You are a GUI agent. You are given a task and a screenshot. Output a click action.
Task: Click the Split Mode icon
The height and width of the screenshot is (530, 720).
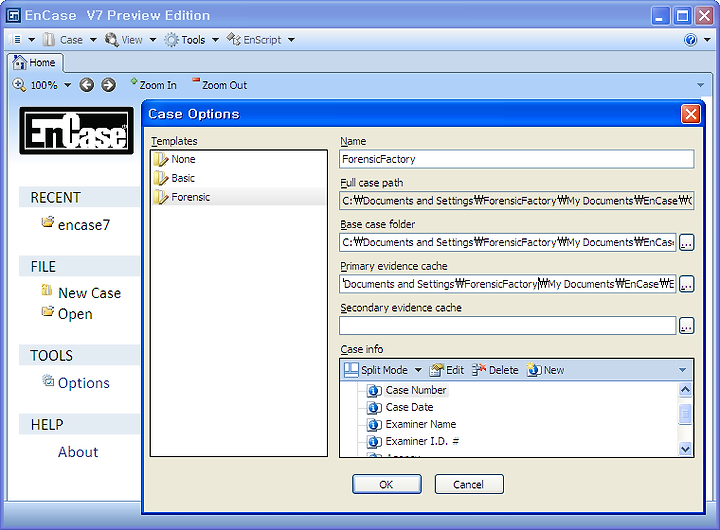click(351, 370)
